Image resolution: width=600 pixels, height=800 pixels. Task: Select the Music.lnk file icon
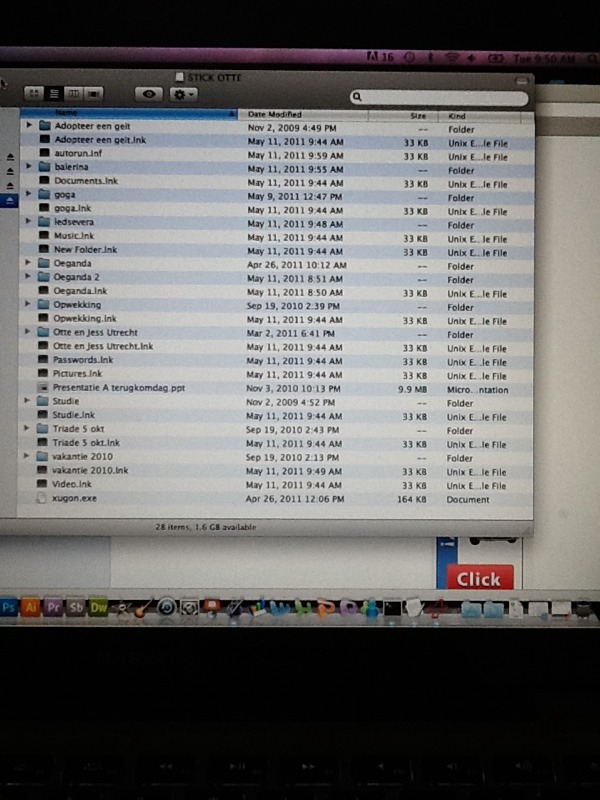[44, 235]
